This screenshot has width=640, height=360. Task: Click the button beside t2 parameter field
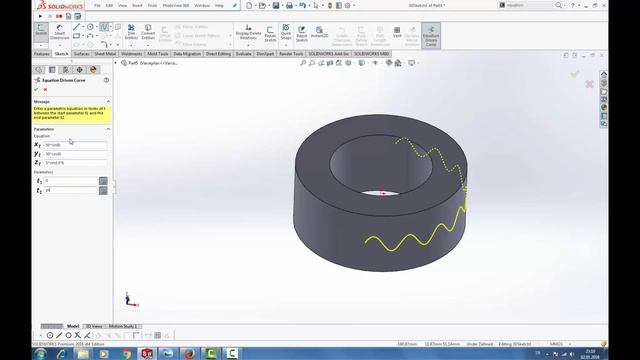[x=103, y=190]
